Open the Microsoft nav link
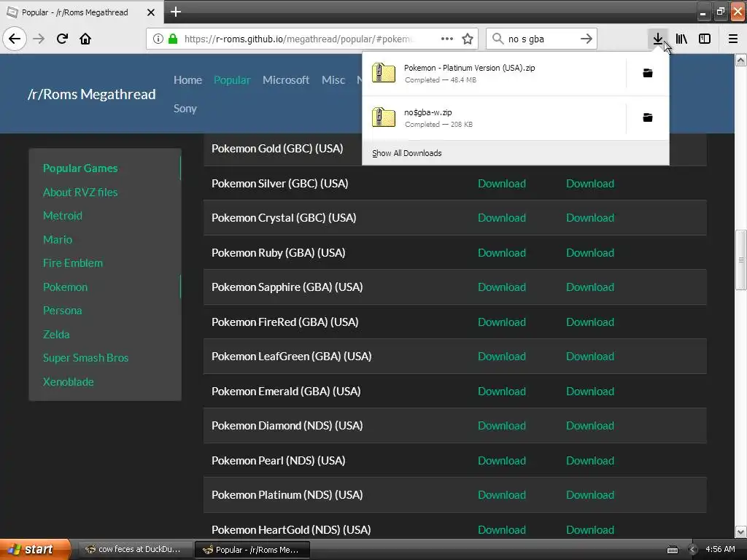This screenshot has height=560, width=747. click(286, 80)
